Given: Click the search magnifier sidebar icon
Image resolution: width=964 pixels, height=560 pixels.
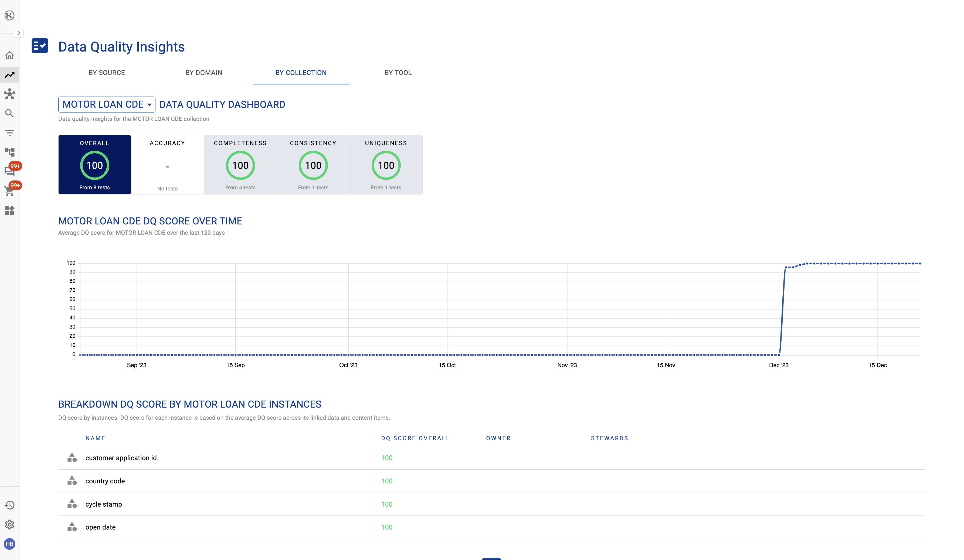Looking at the screenshot, I should point(9,114).
